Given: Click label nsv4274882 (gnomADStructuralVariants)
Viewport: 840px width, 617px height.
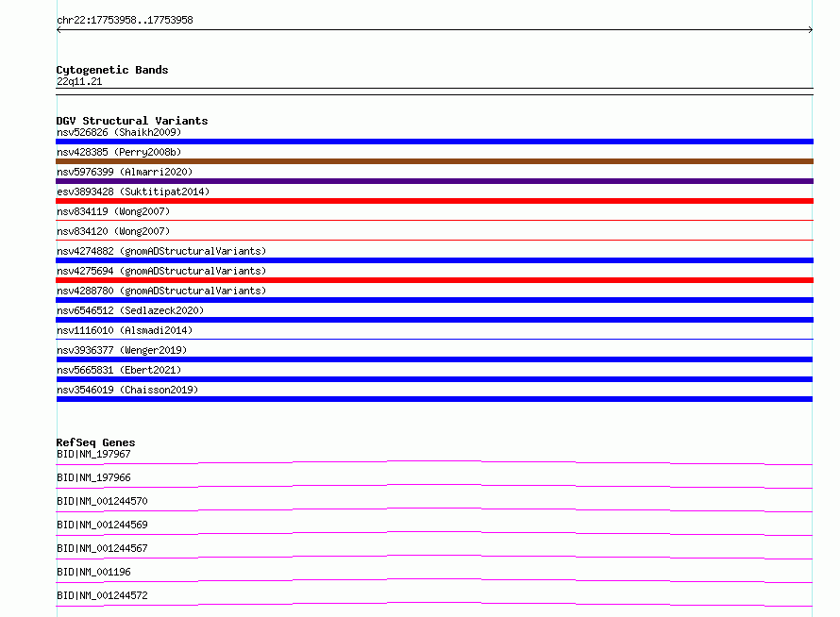Looking at the screenshot, I should [x=161, y=251].
